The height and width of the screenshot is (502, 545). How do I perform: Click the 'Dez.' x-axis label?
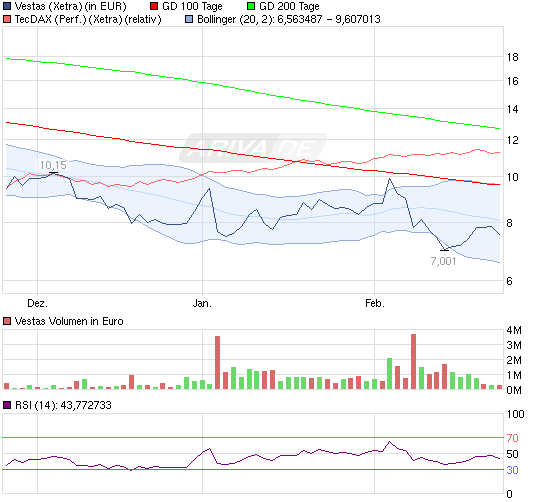[x=37, y=303]
